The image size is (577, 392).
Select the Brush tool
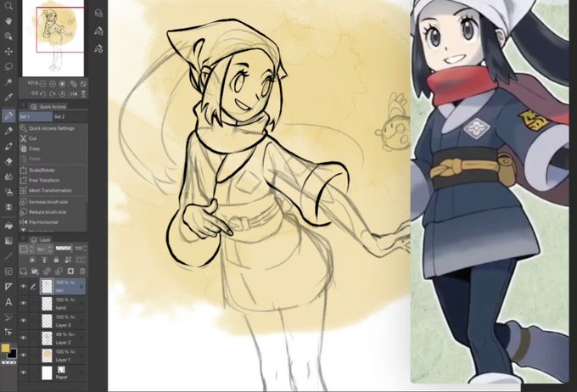coord(8,146)
